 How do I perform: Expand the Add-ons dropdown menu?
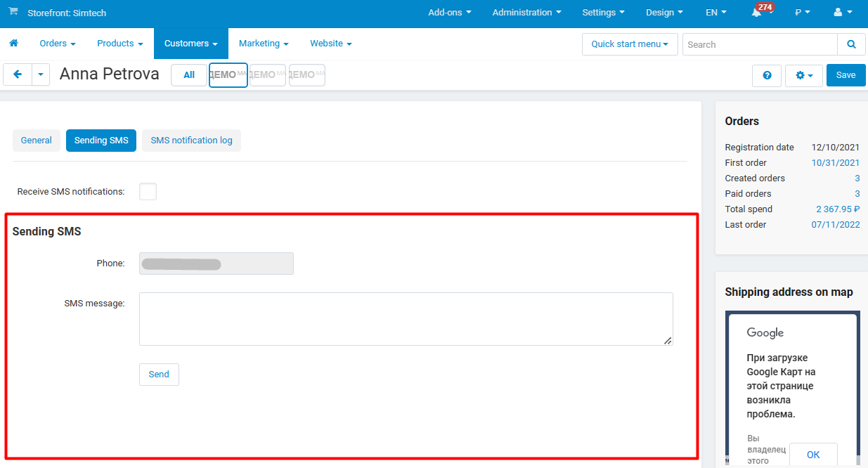(449, 13)
